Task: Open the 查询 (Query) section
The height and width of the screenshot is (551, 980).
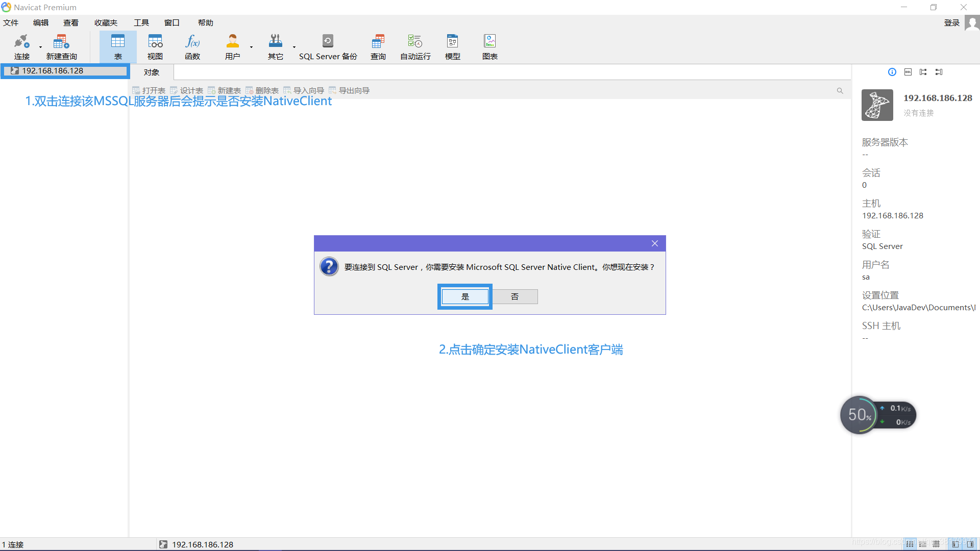Action: pos(378,47)
